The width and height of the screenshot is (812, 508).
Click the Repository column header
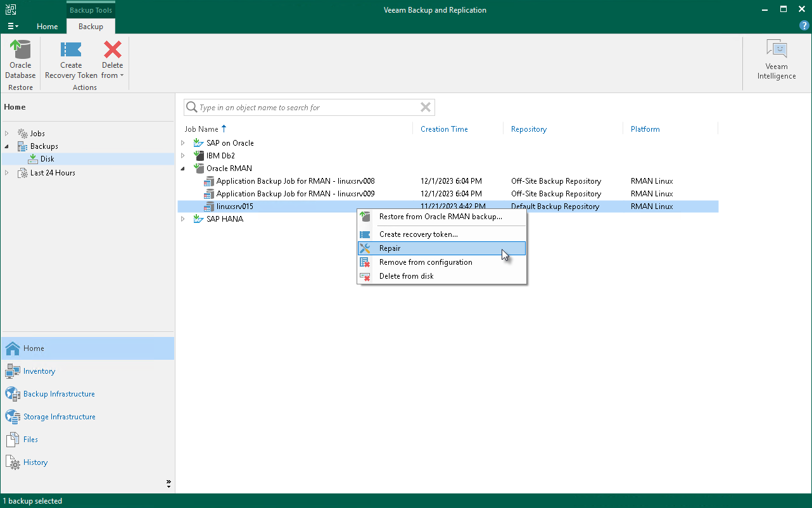(528, 129)
